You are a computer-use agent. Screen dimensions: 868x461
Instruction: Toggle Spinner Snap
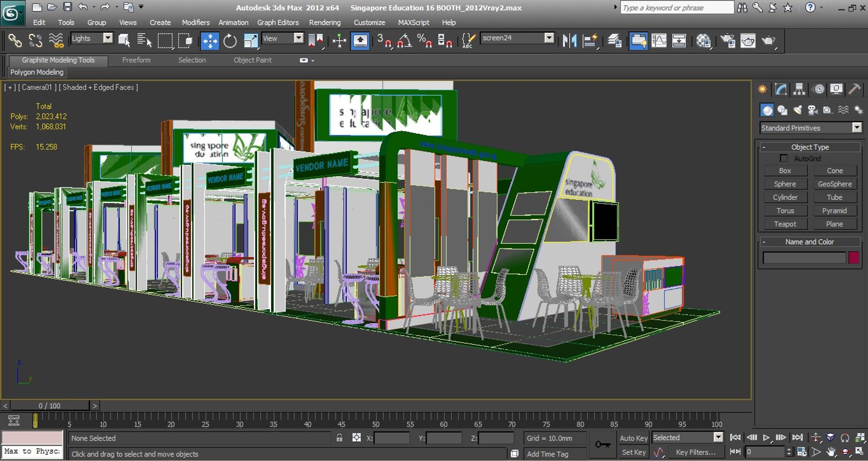[x=445, y=41]
